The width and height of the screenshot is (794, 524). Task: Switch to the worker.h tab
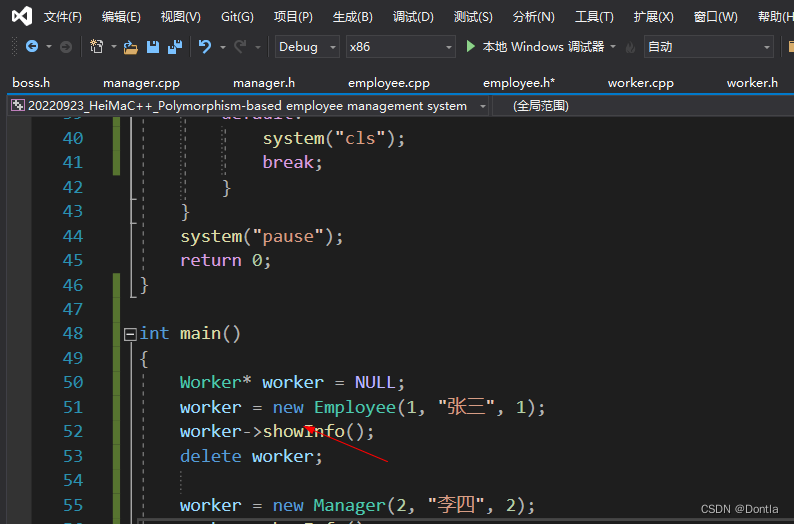[x=752, y=83]
